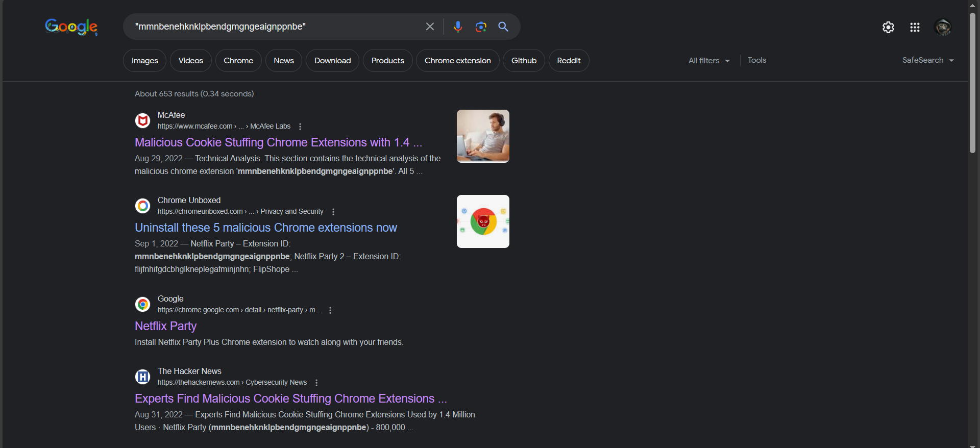Click the Google logo
980x448 pixels.
pos(71,27)
